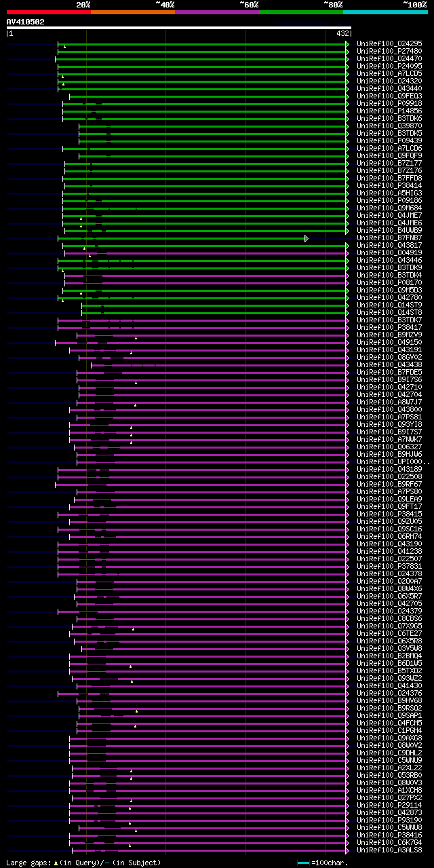The image size is (434, 868).
Task: Select UniRef100_C8CBS6 label
Action: click(x=389, y=618)
